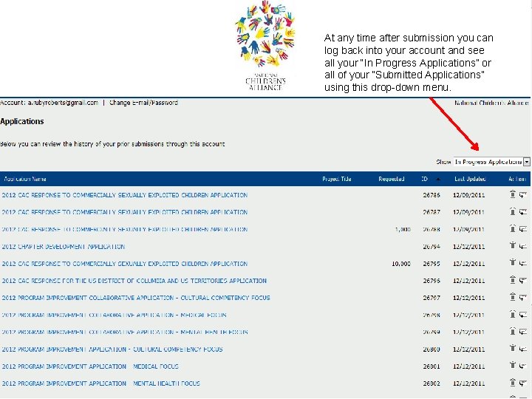532x399 pixels.
Task: Open Collaborative Application – Medical Focus link
Action: coord(114,315)
